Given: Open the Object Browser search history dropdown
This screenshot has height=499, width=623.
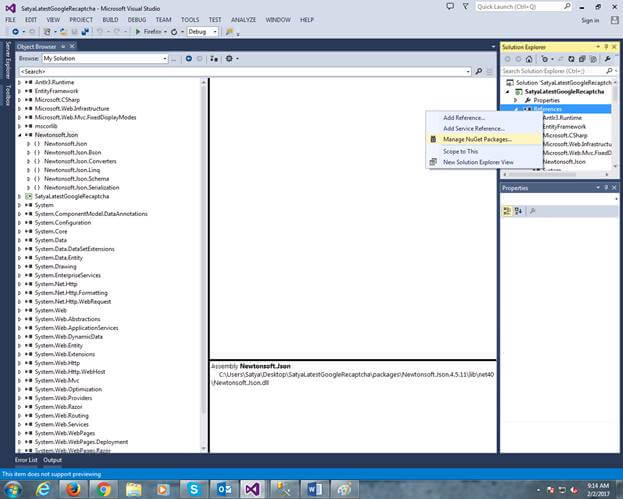Looking at the screenshot, I should pyautogui.click(x=468, y=72).
